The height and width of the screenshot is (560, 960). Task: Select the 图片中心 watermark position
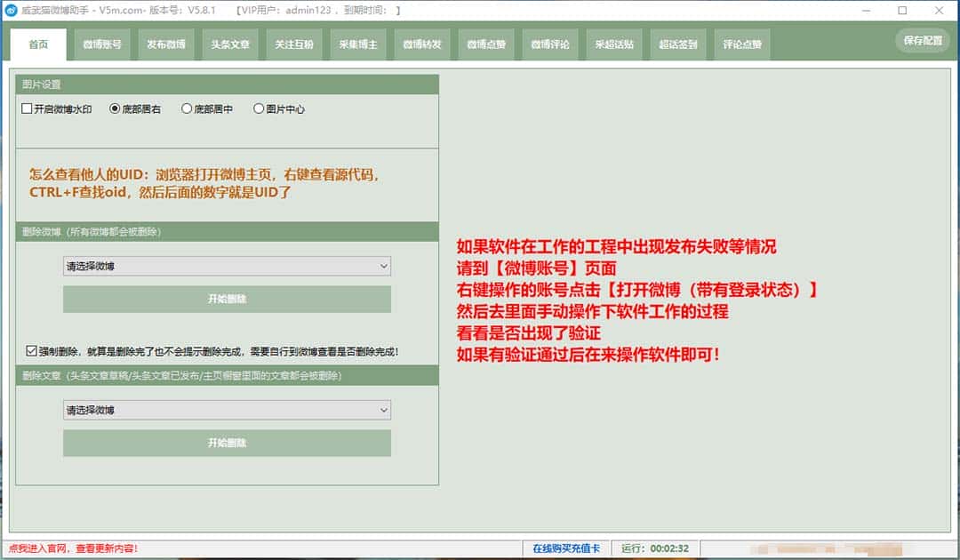pyautogui.click(x=258, y=108)
